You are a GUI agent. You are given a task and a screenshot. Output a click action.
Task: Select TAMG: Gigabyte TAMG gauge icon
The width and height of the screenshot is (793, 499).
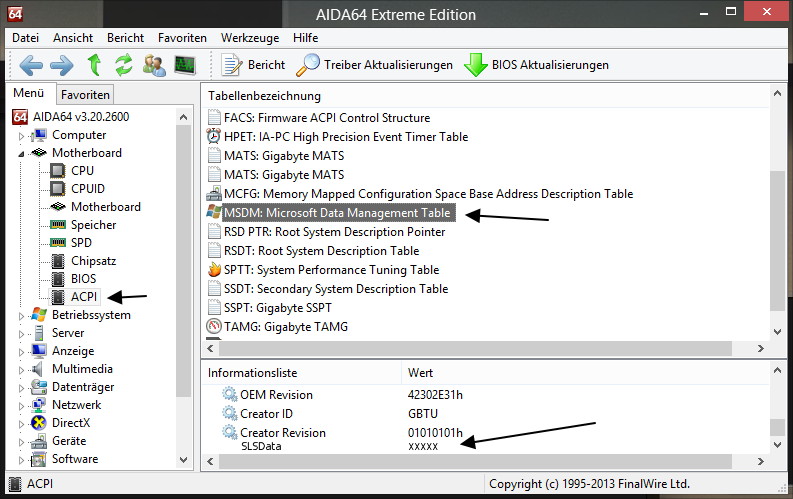coord(214,327)
